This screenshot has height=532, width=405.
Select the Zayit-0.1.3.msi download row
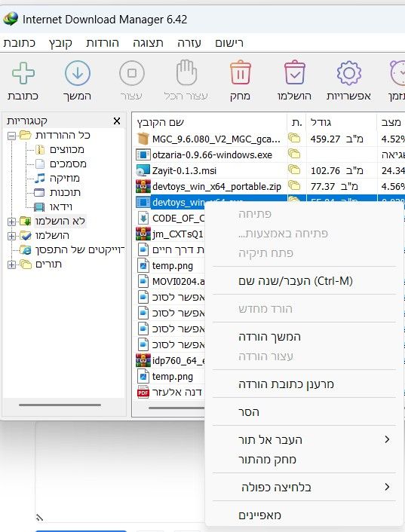209,170
